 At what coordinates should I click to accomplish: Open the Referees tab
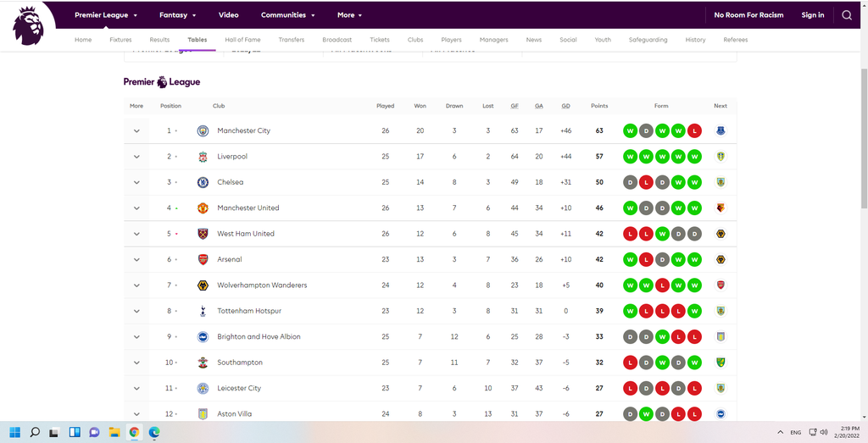(735, 40)
